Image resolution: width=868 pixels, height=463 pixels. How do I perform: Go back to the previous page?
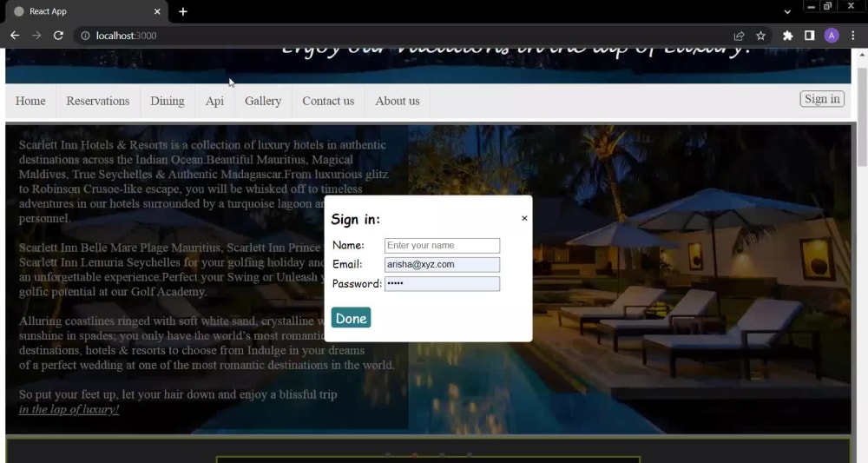tap(15, 36)
